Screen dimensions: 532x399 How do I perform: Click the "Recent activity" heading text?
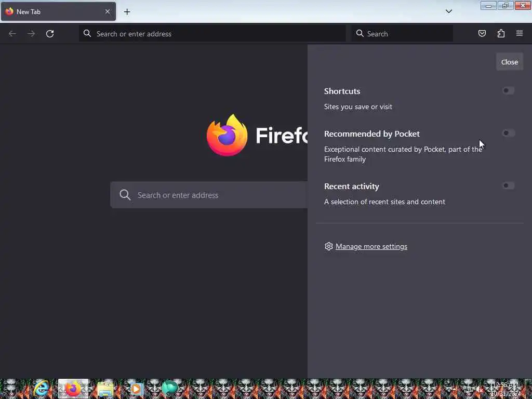(352, 187)
